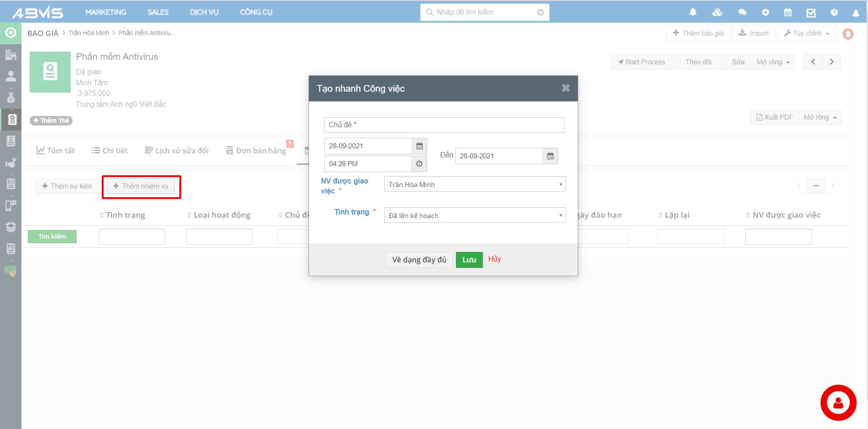Screen dimensions: 868x429
Task: Go to next record arrow
Action: pos(831,62)
